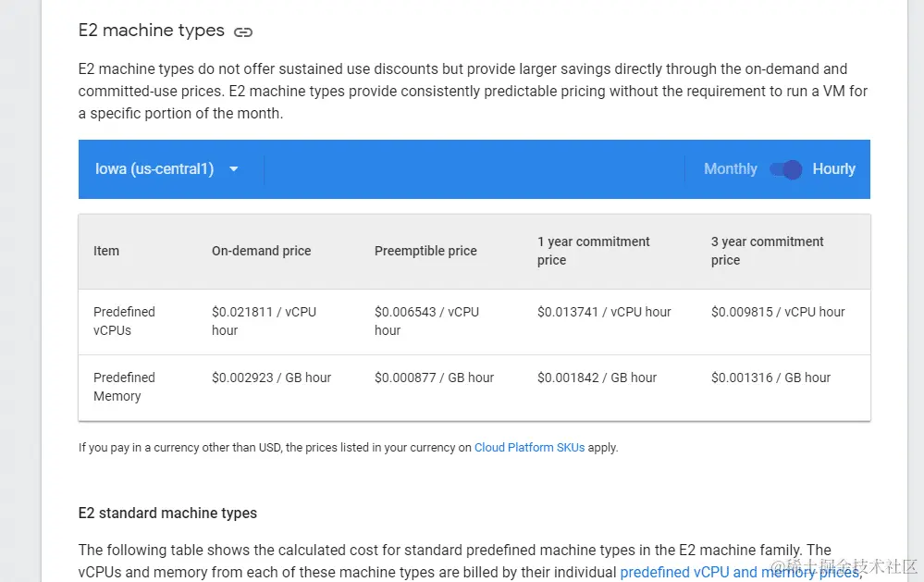Click the E2 machine types title
The image size is (924, 582).
[151, 31]
